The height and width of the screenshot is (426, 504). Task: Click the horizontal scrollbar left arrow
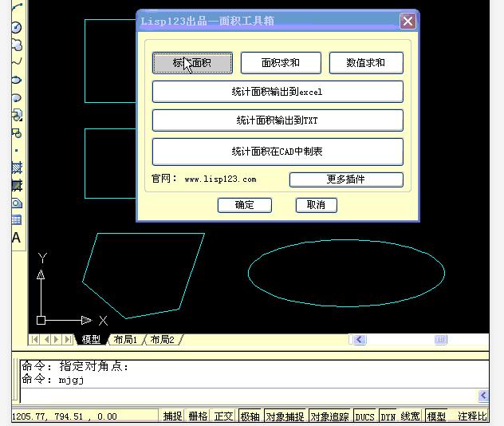tap(360, 340)
